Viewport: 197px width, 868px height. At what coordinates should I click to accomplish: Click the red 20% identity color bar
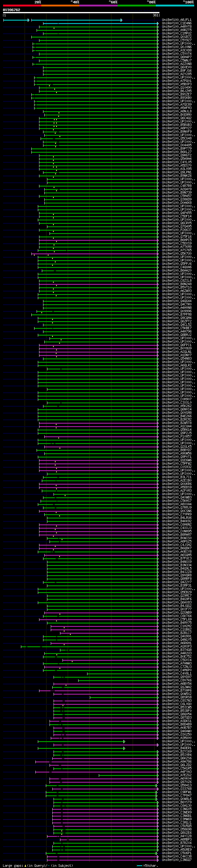pyautogui.click(x=22, y=6)
